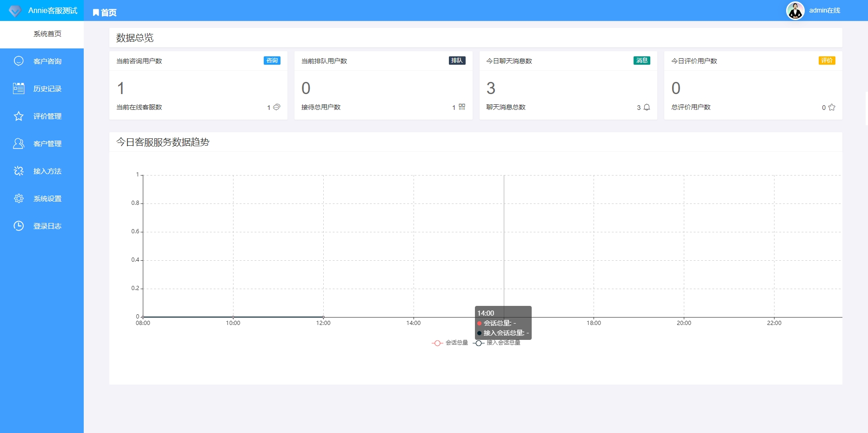This screenshot has width=868, height=433.
Task: Click the 系统设置 gear icon
Action: 19,198
